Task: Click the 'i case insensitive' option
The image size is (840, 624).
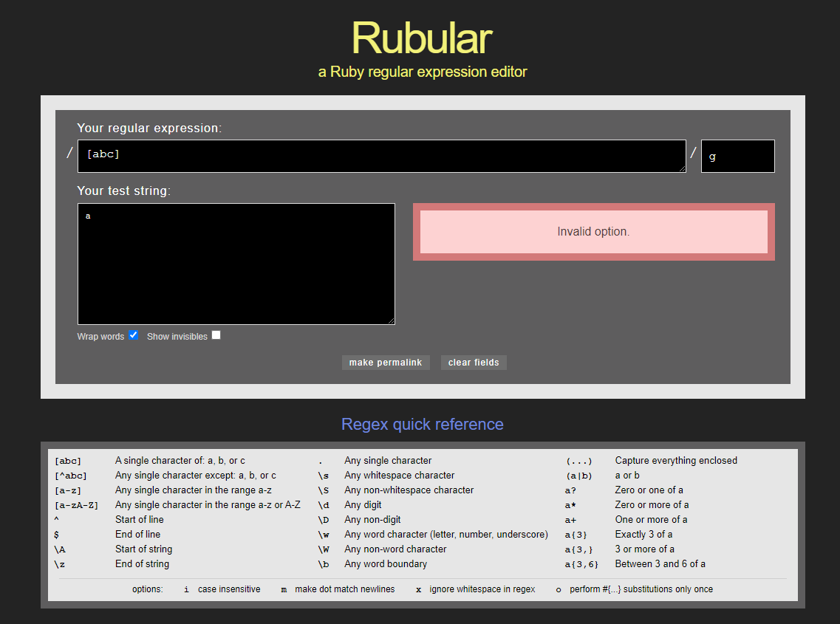Action: click(x=222, y=589)
